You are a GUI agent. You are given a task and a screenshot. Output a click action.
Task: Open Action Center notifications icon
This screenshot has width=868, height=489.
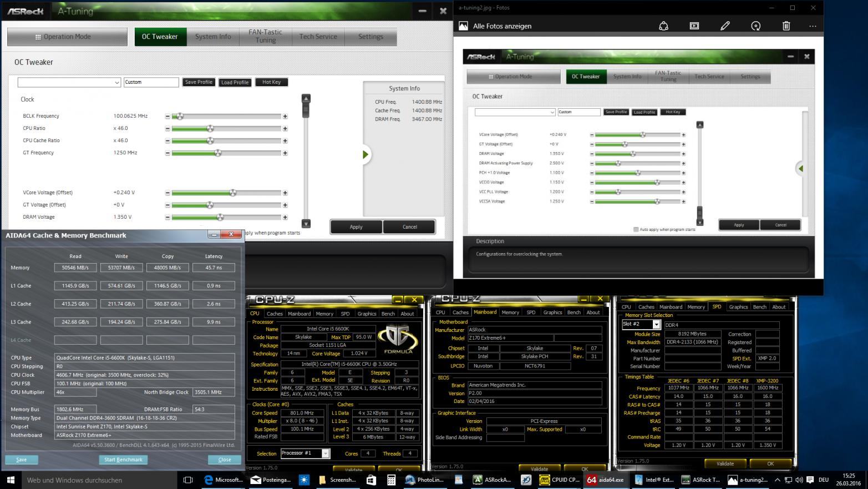coord(809,480)
